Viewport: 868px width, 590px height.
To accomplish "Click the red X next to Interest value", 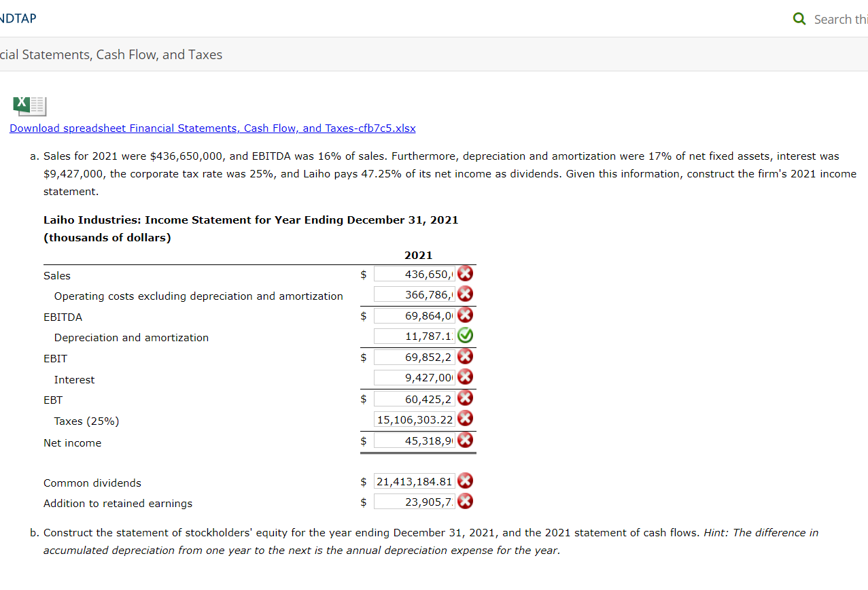I will pos(465,377).
